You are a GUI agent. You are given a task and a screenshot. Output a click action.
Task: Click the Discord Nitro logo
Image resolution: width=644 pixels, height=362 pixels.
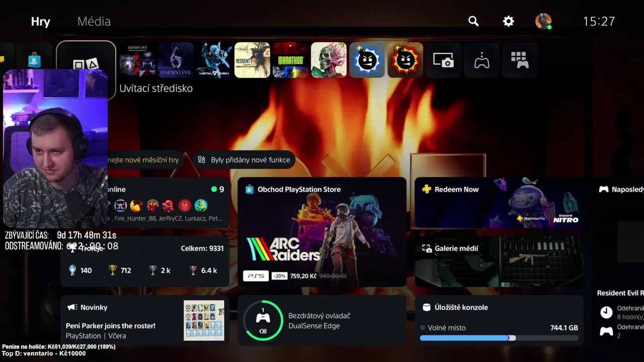566,218
